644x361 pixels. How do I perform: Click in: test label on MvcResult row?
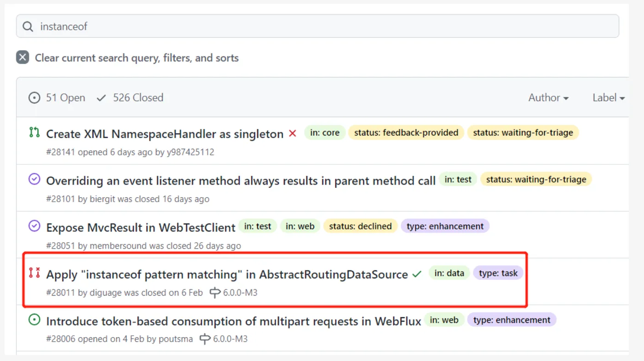click(x=258, y=226)
